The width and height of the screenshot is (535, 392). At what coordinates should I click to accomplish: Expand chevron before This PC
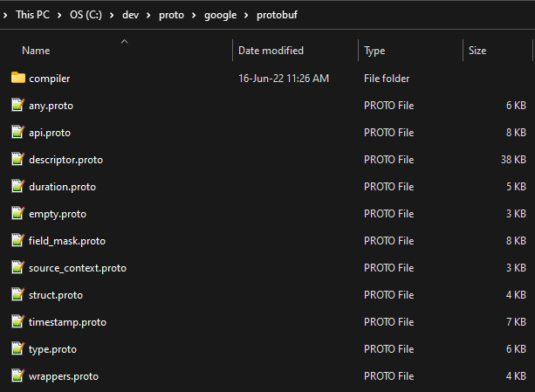[5, 15]
